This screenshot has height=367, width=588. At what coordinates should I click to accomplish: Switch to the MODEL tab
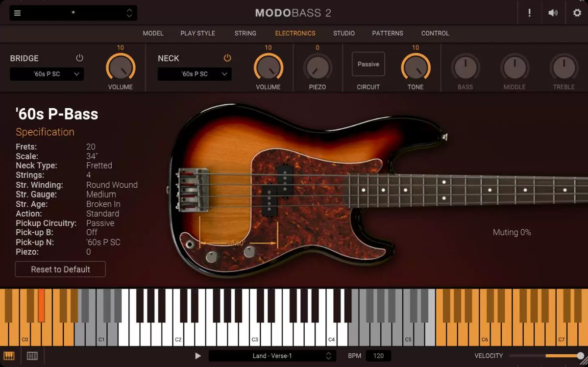pos(153,33)
